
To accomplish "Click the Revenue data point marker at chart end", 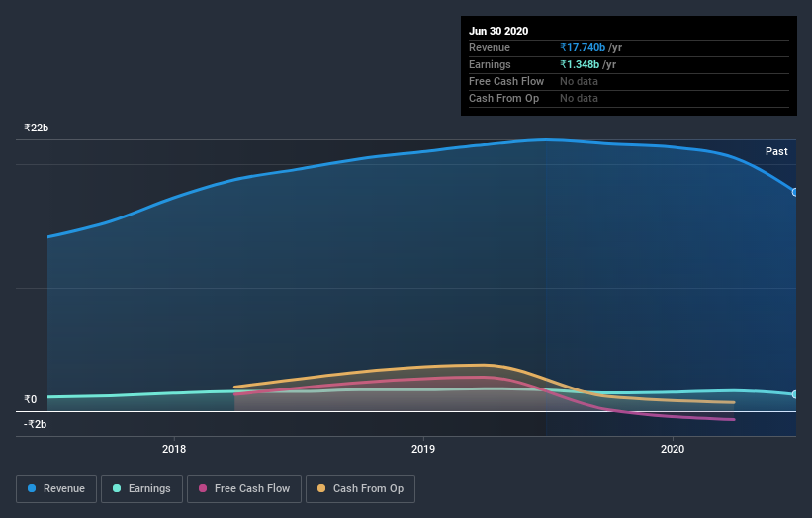I will tap(795, 192).
